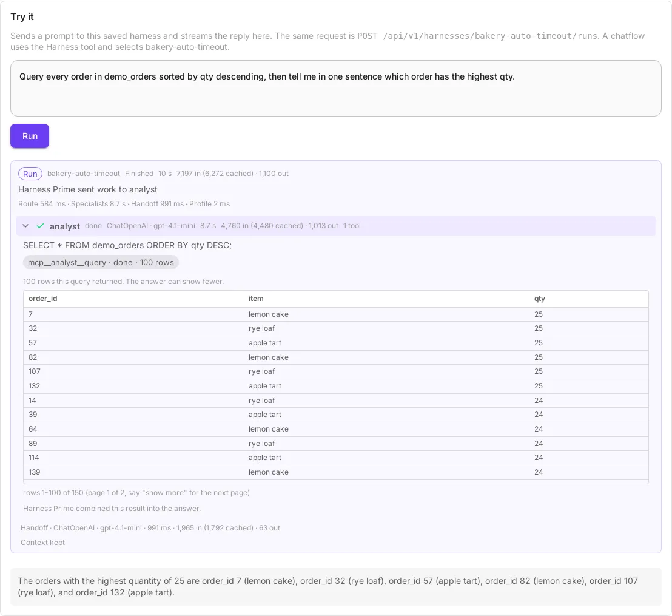Select order_id cell 114
This screenshot has width=672, height=616.
point(33,458)
